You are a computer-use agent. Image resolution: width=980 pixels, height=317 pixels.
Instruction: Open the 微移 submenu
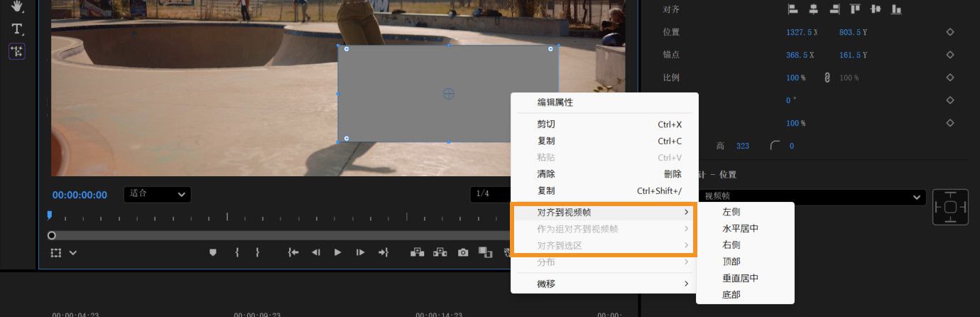(605, 284)
